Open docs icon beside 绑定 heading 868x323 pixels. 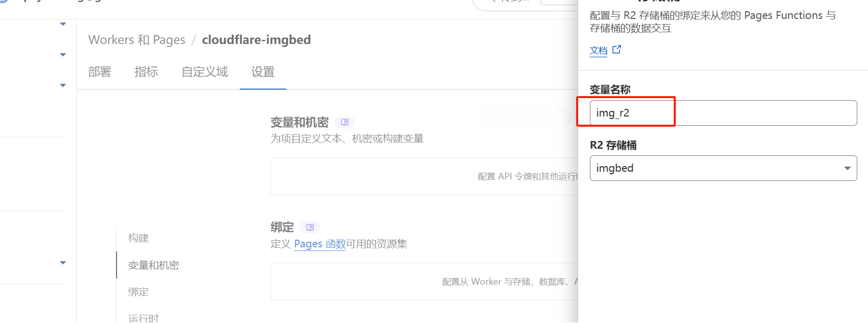click(x=310, y=227)
